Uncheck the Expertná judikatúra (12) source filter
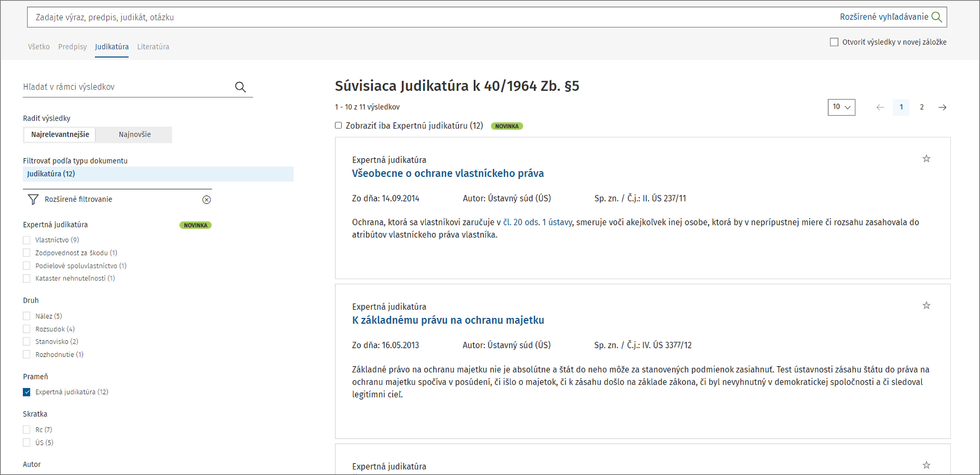Screen dimensions: 980x475 (27, 392)
